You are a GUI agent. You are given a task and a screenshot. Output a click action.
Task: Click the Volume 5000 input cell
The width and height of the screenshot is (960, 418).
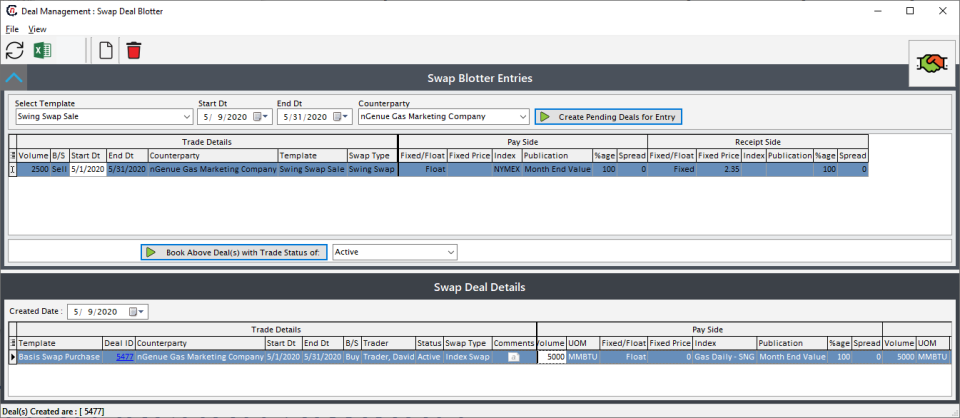point(552,357)
